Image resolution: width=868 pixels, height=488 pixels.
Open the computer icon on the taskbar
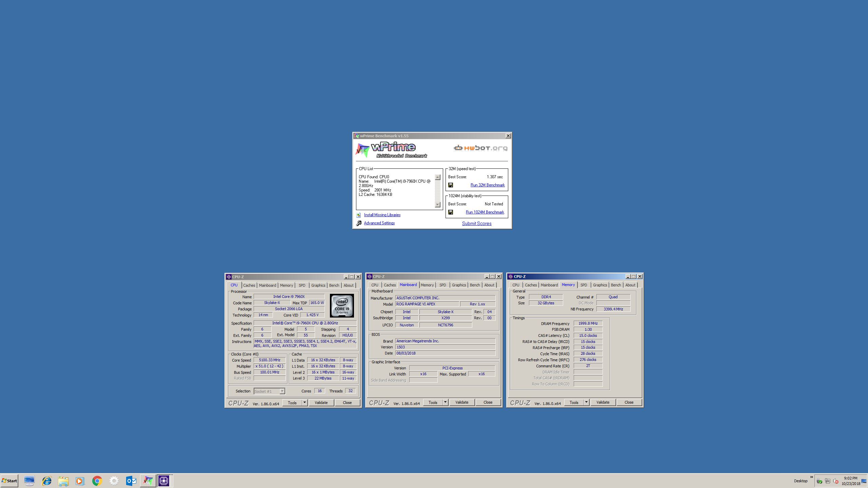tap(29, 481)
